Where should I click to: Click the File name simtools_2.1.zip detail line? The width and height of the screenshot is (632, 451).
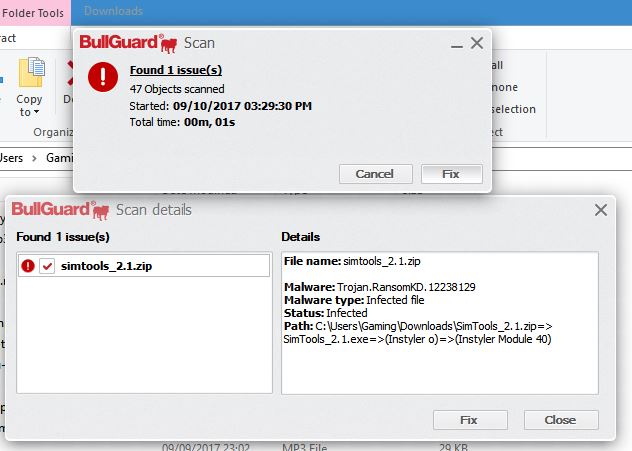tap(352, 261)
